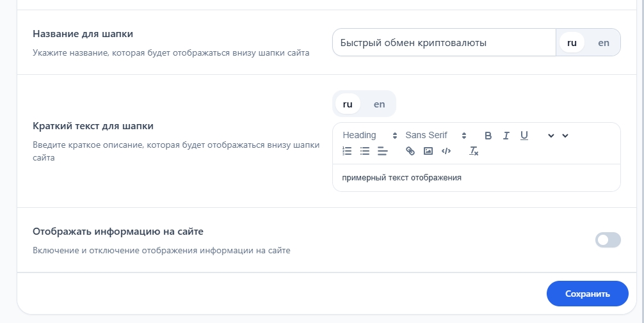644x323 pixels.
Task: Insert a bulleted list
Action: point(365,152)
